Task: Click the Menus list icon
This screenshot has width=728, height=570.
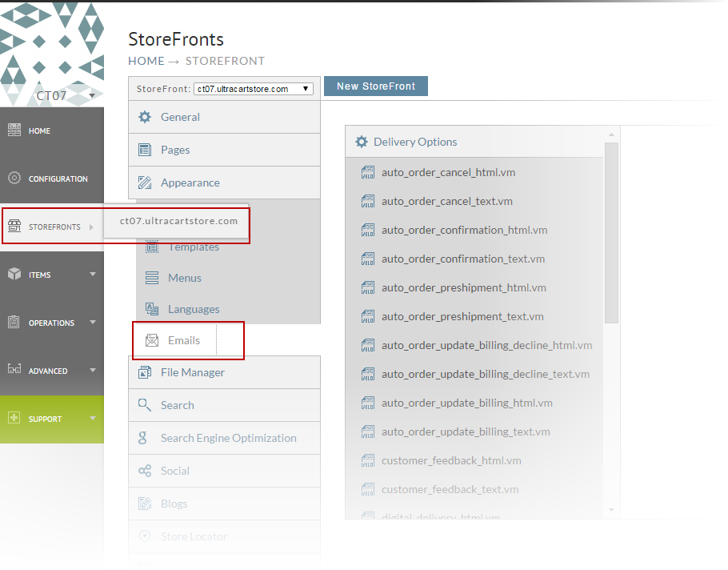Action: click(x=152, y=278)
